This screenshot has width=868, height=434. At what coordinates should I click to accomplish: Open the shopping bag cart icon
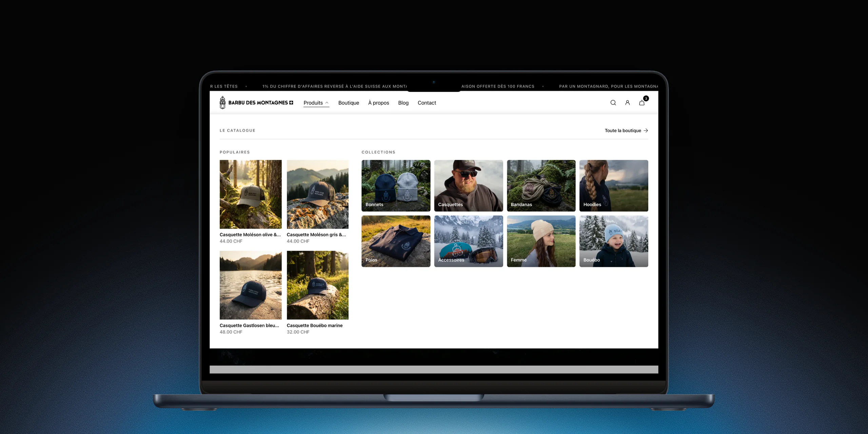click(x=642, y=103)
